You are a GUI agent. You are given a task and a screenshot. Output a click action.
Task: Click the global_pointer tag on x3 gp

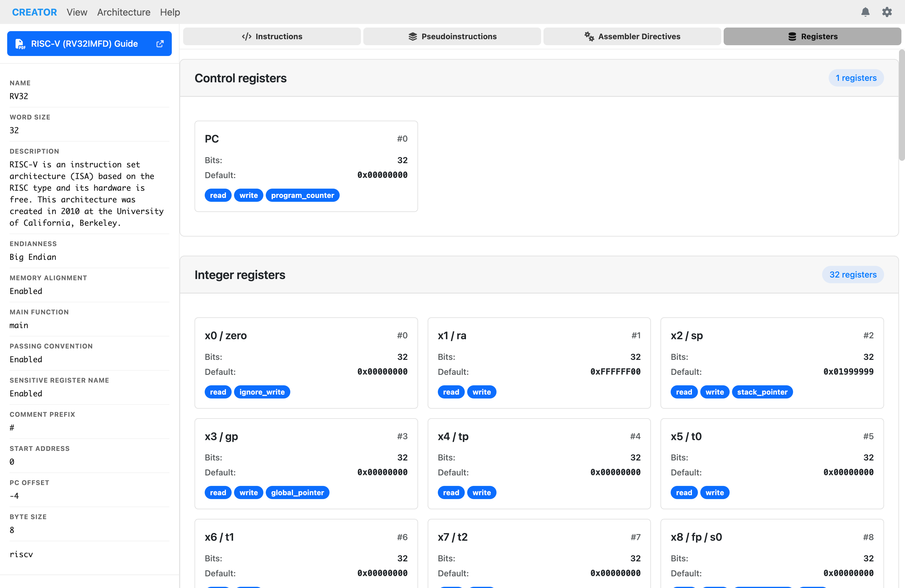point(297,492)
